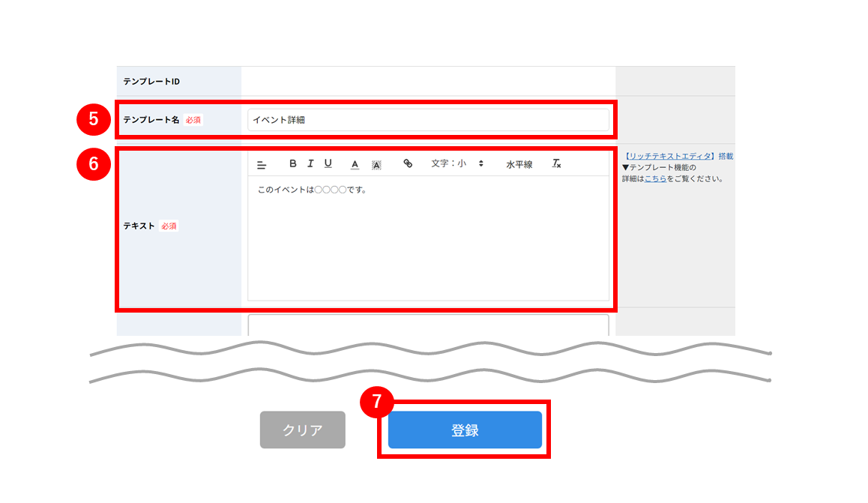Toggle underline formatting (U)

328,163
